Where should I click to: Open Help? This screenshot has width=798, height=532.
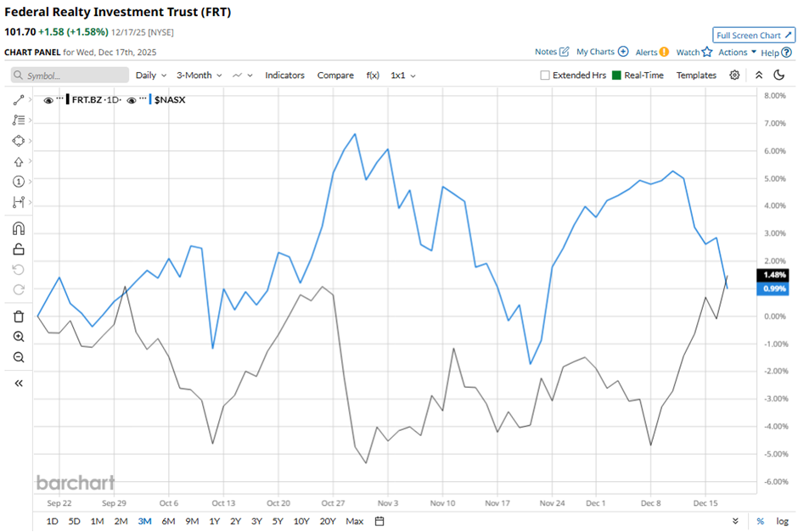(x=776, y=53)
